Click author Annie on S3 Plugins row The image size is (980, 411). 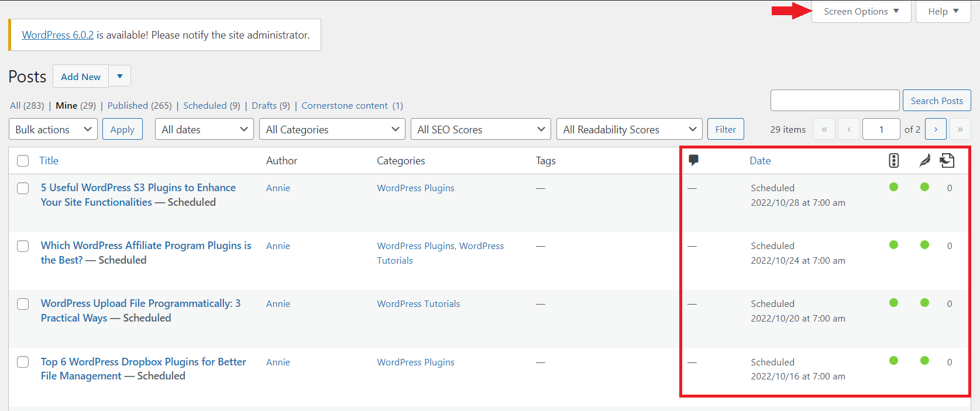coord(278,188)
